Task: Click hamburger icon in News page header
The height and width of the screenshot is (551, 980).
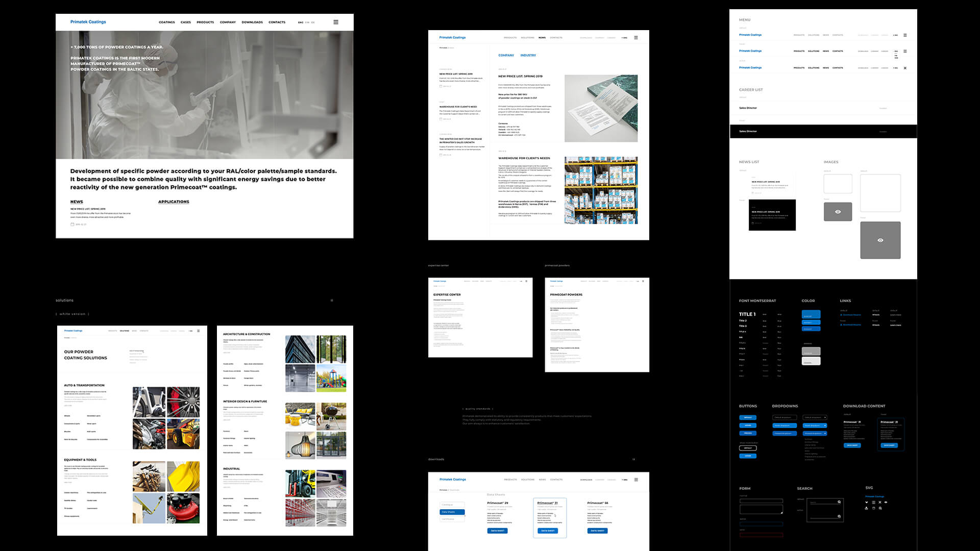Action: (635, 37)
